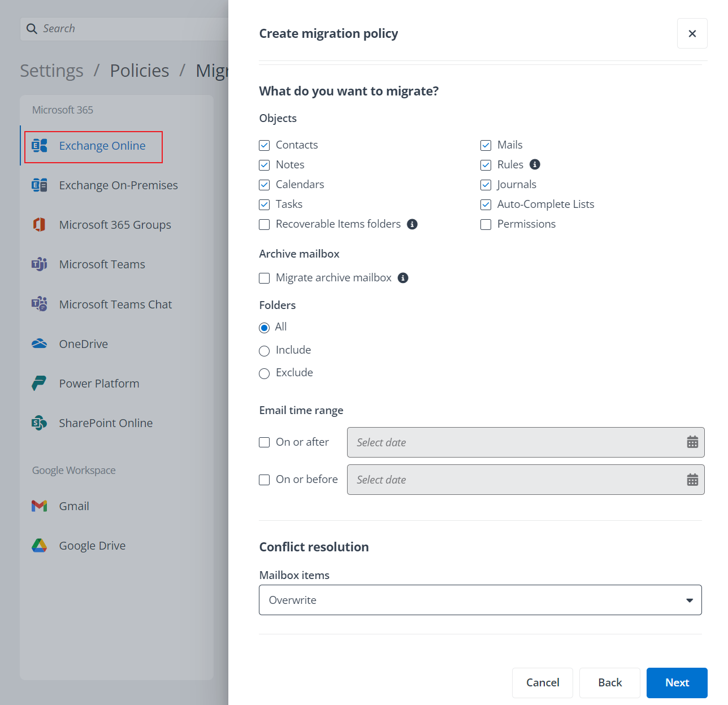Click the Google Drive icon
The height and width of the screenshot is (705, 728).
[38, 545]
